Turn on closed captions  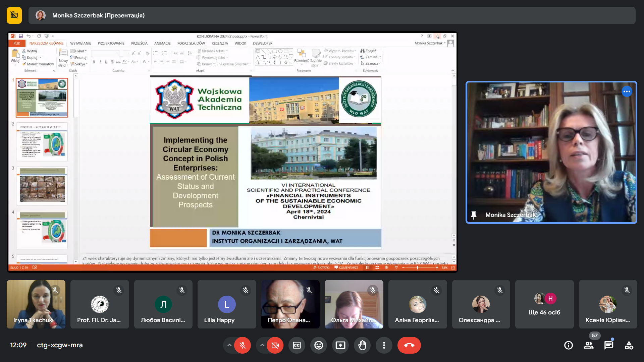click(x=297, y=345)
